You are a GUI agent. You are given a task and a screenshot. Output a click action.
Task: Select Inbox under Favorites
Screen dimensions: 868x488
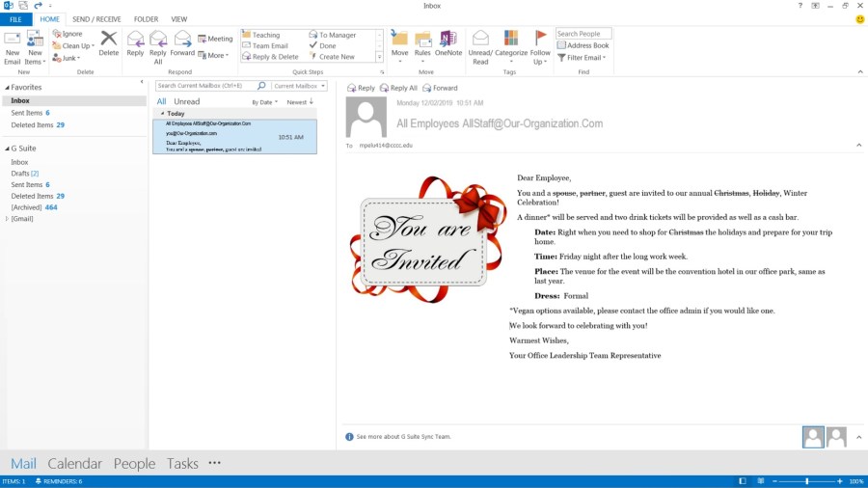(74, 100)
